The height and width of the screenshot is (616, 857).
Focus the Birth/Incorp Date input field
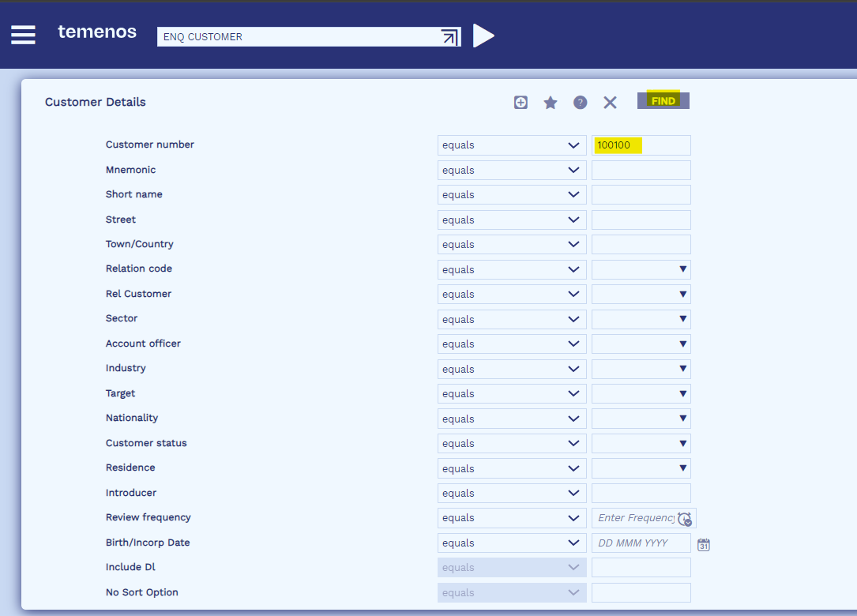coord(641,543)
